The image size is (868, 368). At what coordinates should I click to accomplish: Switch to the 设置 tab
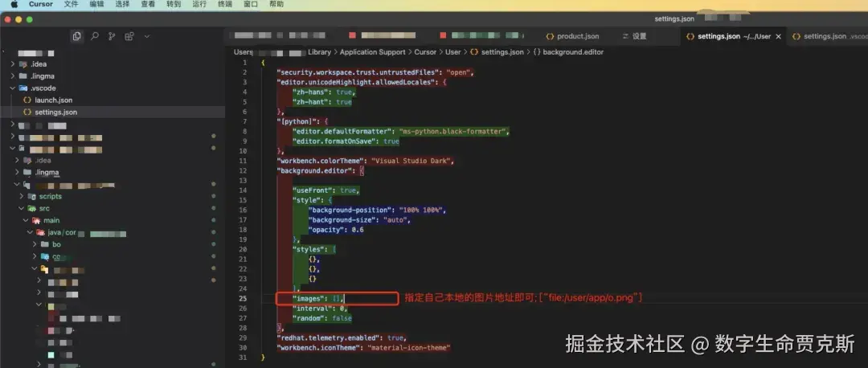pos(634,36)
